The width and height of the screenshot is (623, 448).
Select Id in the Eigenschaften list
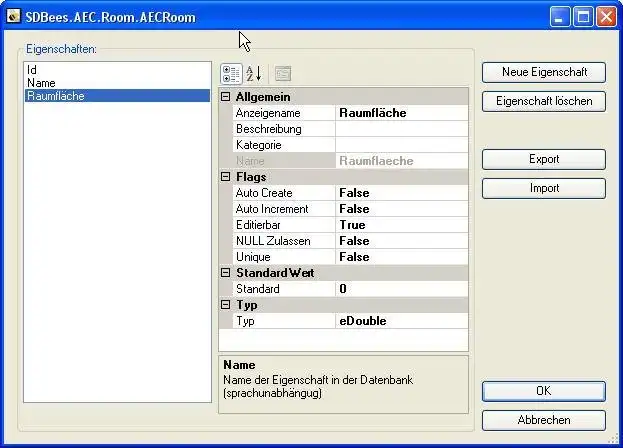[117, 70]
